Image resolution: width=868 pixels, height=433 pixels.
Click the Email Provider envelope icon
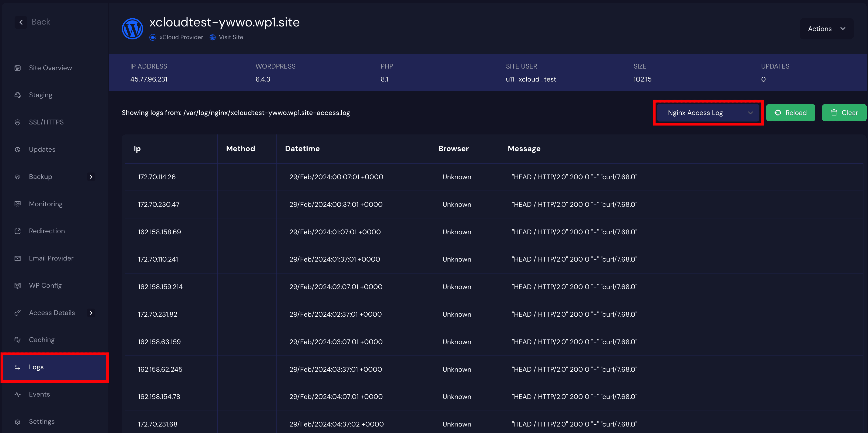click(x=18, y=258)
